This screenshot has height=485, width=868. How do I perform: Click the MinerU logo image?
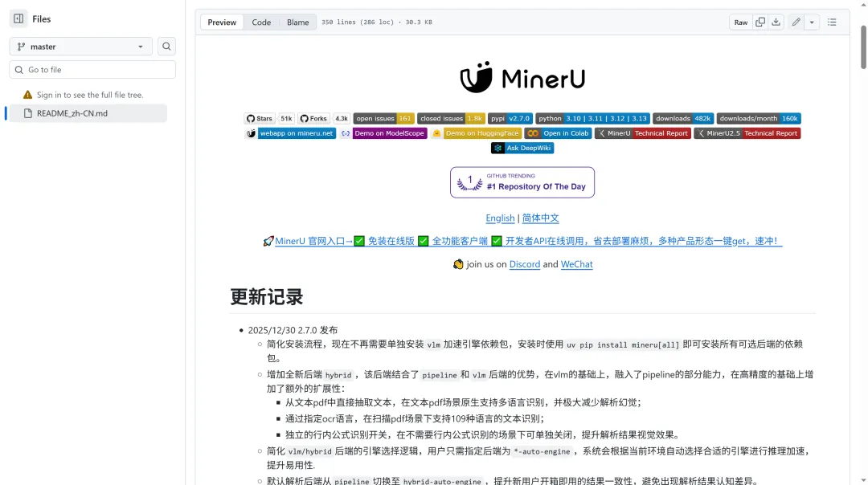click(x=522, y=77)
